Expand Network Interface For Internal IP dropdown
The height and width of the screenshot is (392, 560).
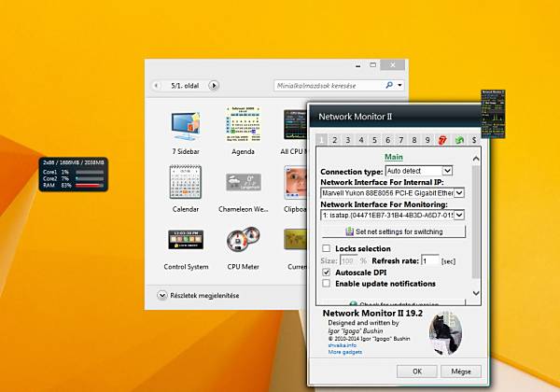point(393,193)
